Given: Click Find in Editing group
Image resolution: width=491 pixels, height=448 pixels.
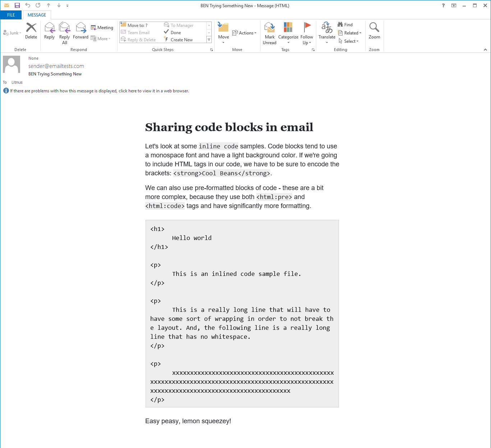Looking at the screenshot, I should tap(345, 25).
